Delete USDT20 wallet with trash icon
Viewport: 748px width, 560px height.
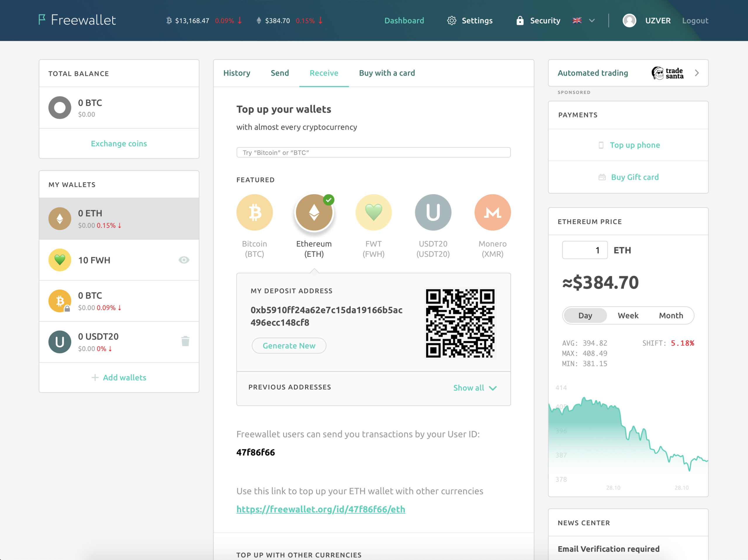185,341
